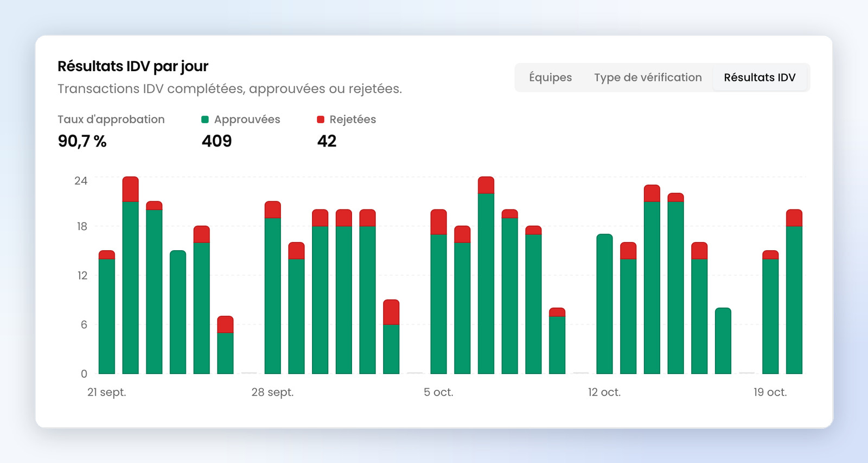The image size is (868, 463).
Task: Click the red bar segment above 19 oct.
Action: [x=770, y=255]
